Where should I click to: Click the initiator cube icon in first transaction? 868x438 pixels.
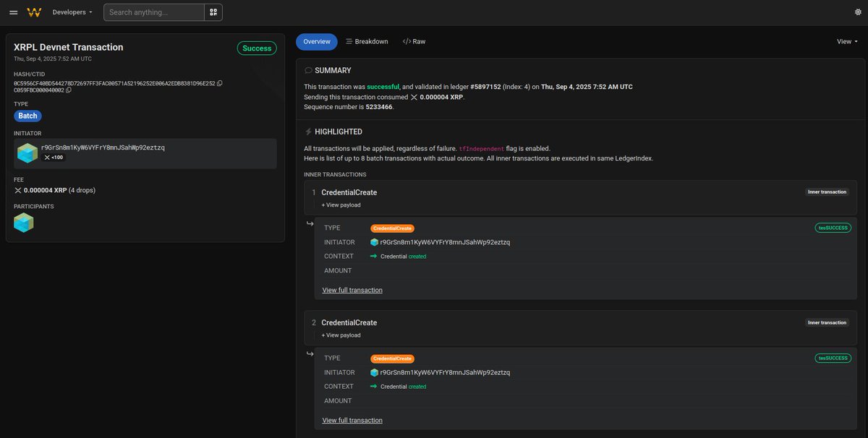click(x=375, y=242)
